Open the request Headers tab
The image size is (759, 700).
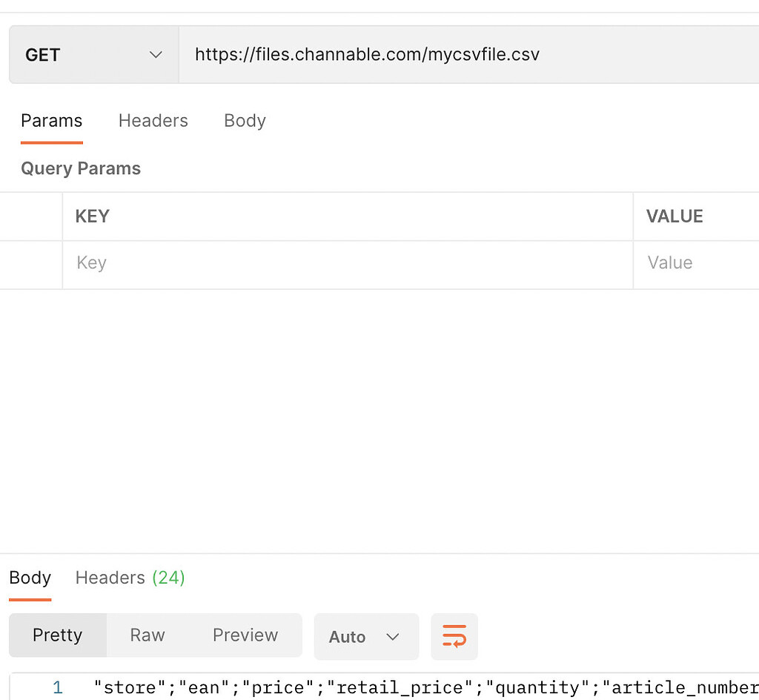pos(153,120)
